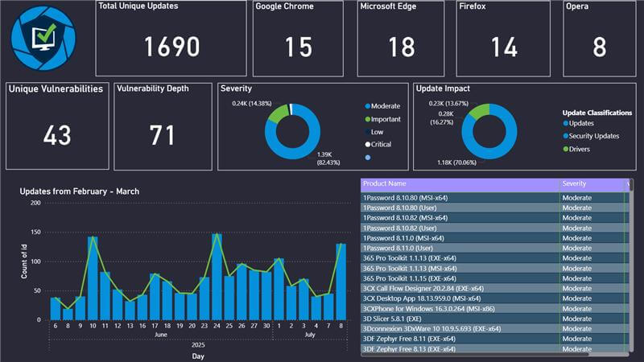Viewport: 644px width, 362px height.
Task: Click the Firefox count card showing 14
Action: pos(503,39)
